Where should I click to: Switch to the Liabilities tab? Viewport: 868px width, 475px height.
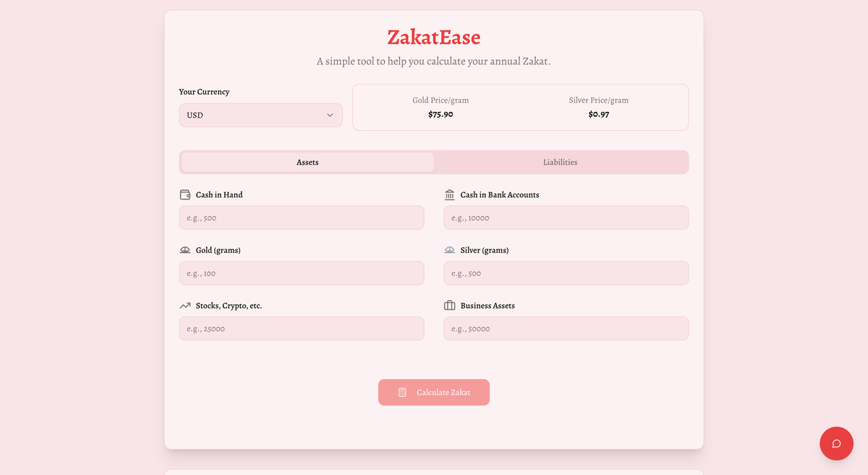click(560, 162)
